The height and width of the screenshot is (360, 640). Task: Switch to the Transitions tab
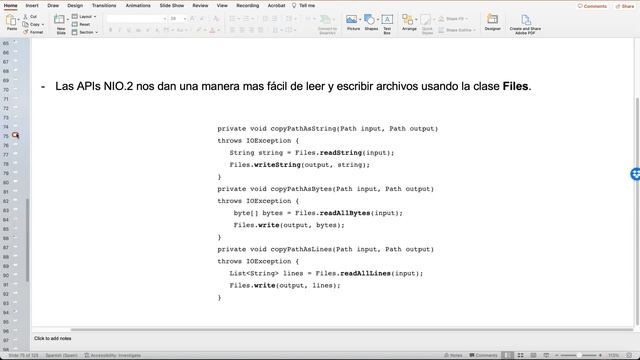point(104,6)
